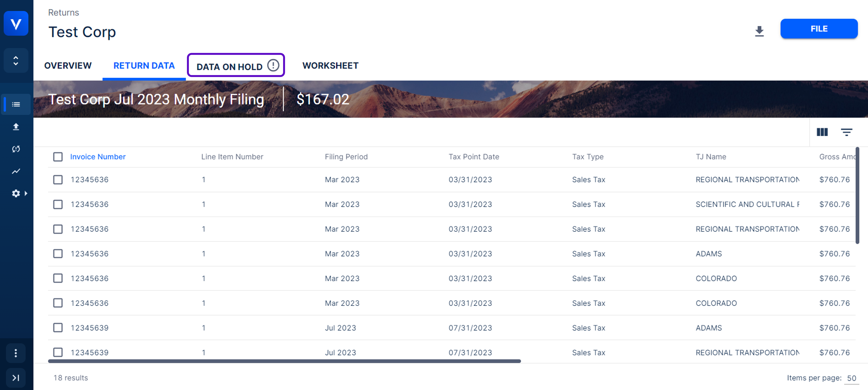Click the upload icon in sidebar
This screenshot has height=390, width=868.
click(x=16, y=127)
